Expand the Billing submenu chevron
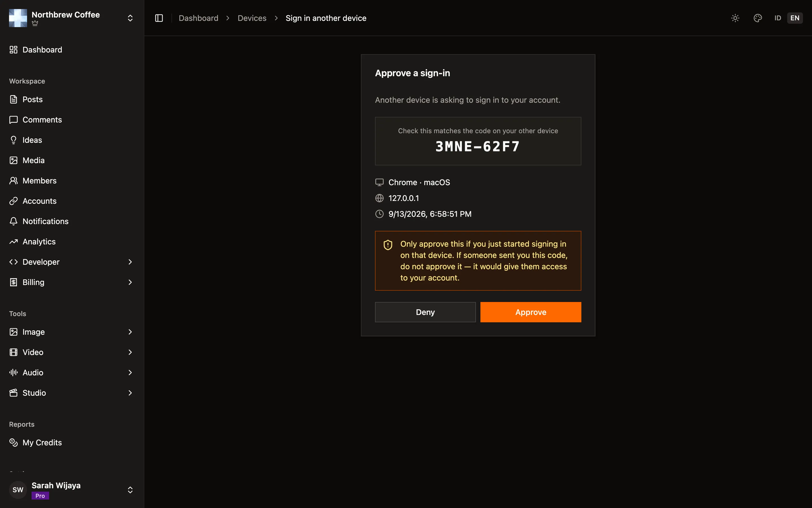The image size is (812, 508). click(130, 282)
